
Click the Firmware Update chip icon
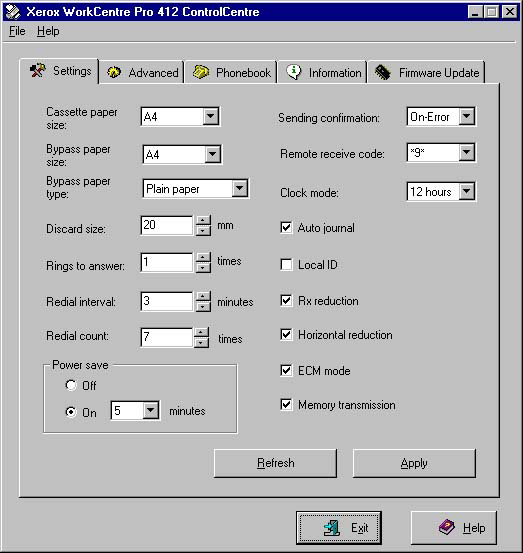[x=383, y=72]
